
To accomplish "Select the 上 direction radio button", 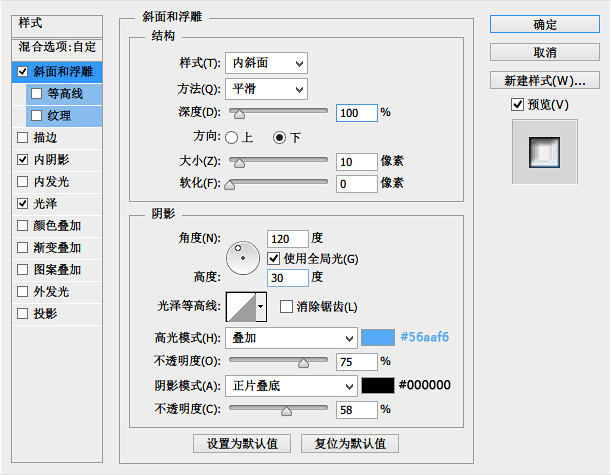I will click(231, 138).
